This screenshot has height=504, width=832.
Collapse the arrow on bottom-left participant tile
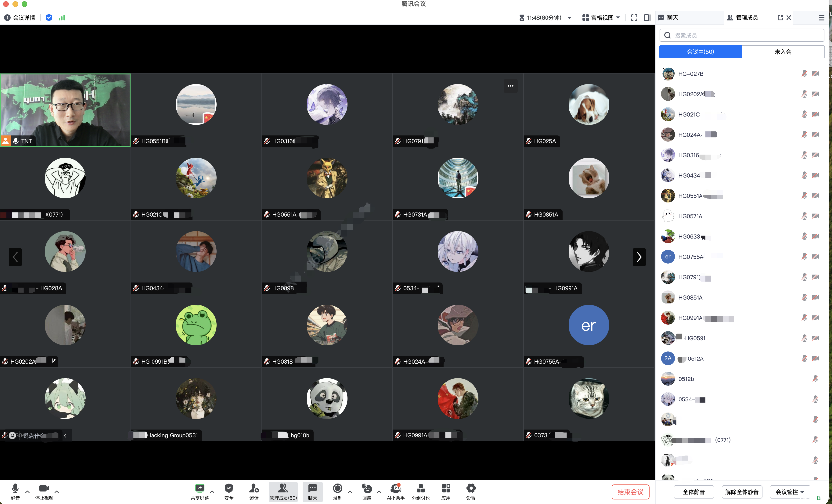coord(65,436)
